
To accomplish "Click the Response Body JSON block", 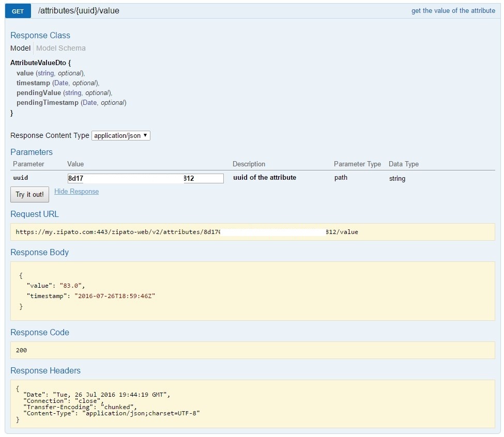I will pos(252,291).
